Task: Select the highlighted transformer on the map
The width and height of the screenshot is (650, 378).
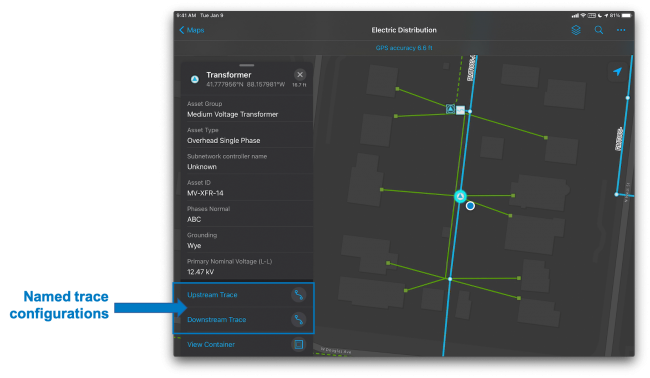Action: pyautogui.click(x=460, y=196)
